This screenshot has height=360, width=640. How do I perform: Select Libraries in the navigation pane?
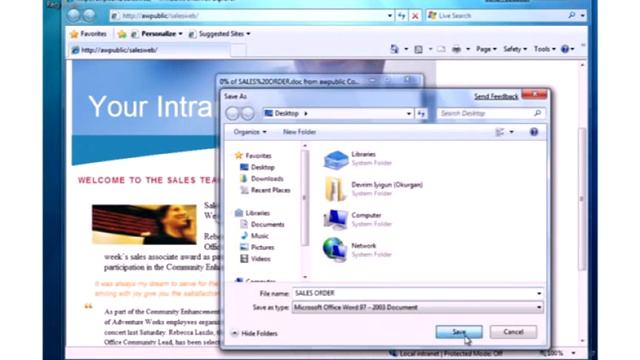coord(252,213)
